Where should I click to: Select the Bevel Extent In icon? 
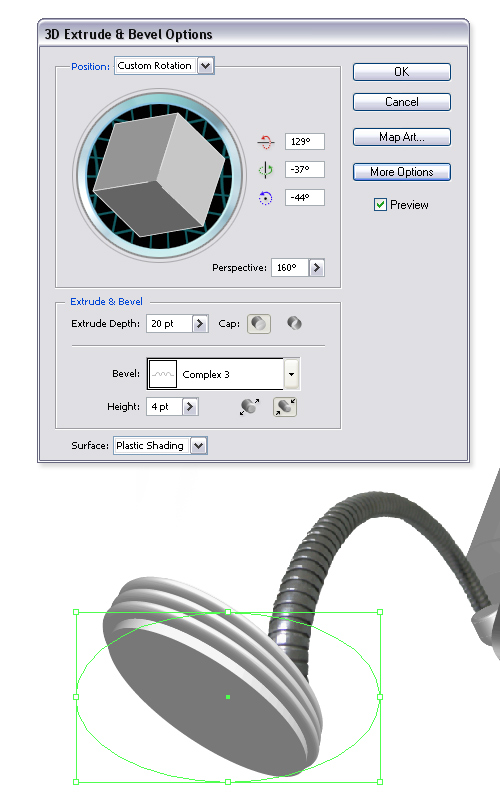tap(285, 407)
